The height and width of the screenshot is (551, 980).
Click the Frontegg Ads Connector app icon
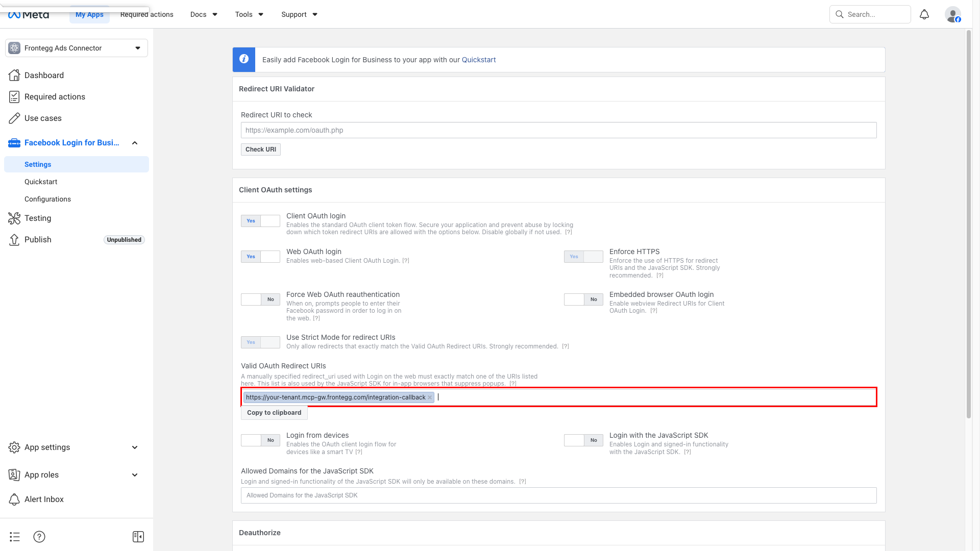tap(15, 48)
